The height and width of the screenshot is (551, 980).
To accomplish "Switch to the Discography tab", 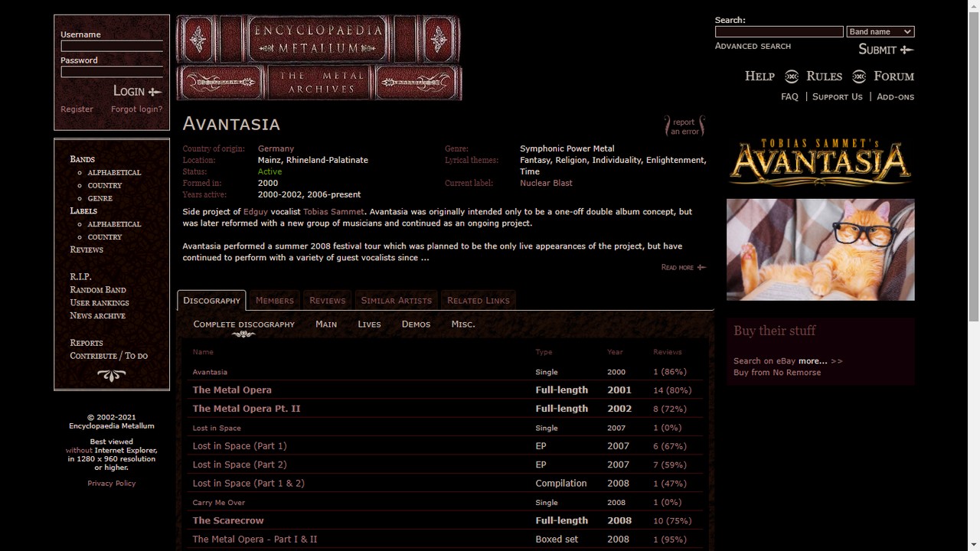I will click(x=212, y=300).
